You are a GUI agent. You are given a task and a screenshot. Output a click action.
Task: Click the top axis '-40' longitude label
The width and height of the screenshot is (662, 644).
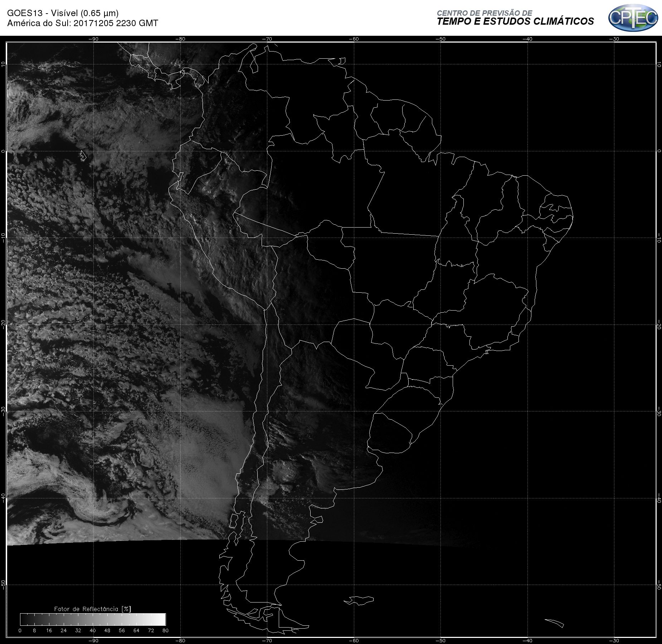pyautogui.click(x=527, y=39)
